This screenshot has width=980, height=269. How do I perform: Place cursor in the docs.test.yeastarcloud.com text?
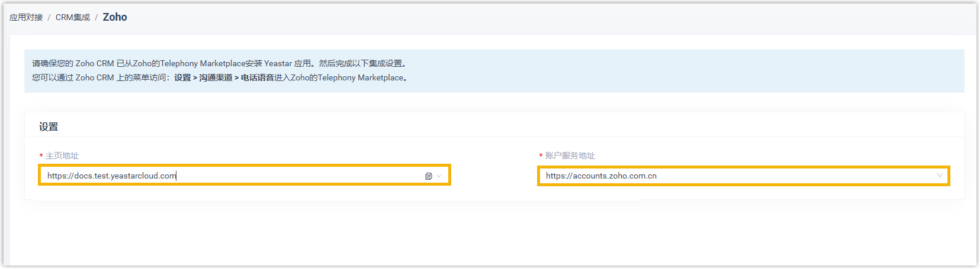point(112,176)
